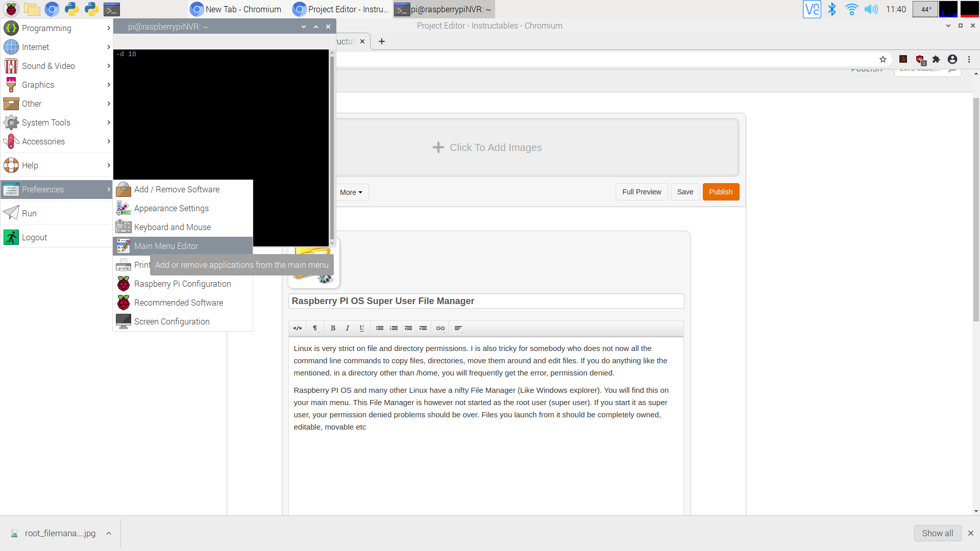Outdent the text in the editor
This screenshot has width=980, height=551.
click(x=408, y=328)
